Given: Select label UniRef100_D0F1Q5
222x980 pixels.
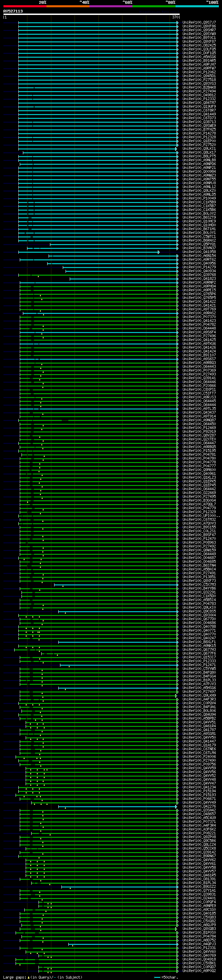Looking at the screenshot, I should tap(199, 53).
